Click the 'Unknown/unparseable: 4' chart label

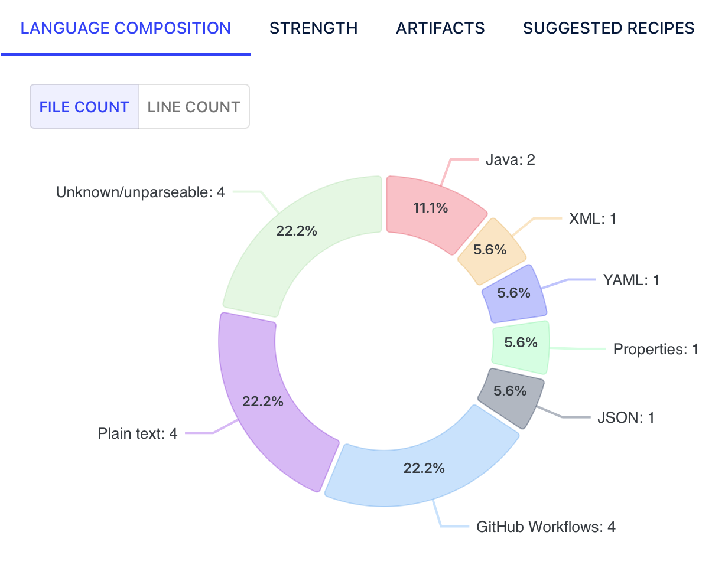[x=141, y=192]
